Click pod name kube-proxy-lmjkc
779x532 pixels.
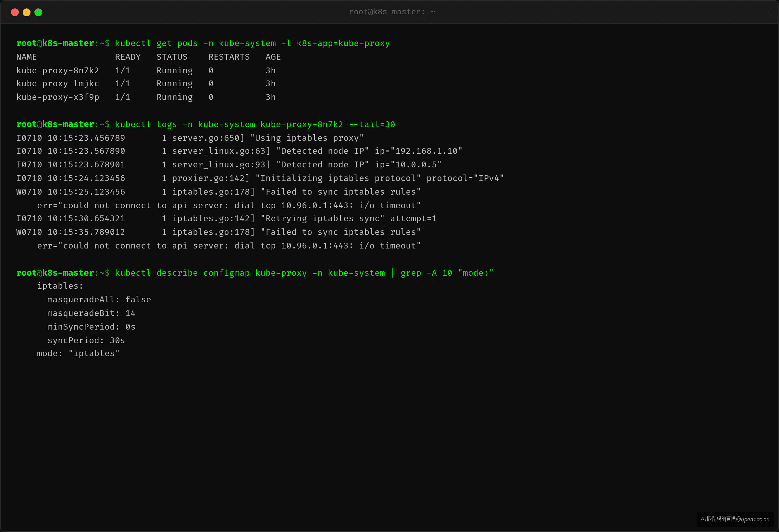point(58,83)
